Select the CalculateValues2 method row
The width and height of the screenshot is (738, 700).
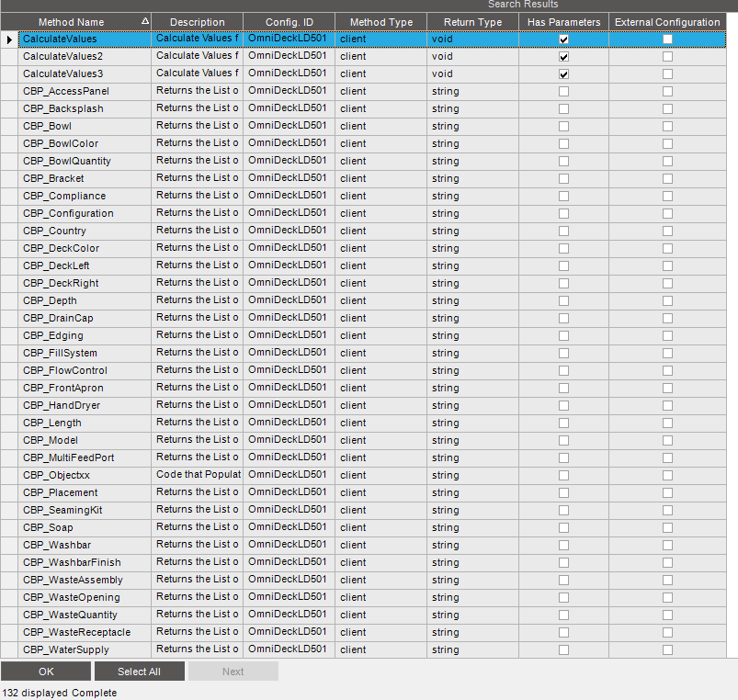pos(62,56)
